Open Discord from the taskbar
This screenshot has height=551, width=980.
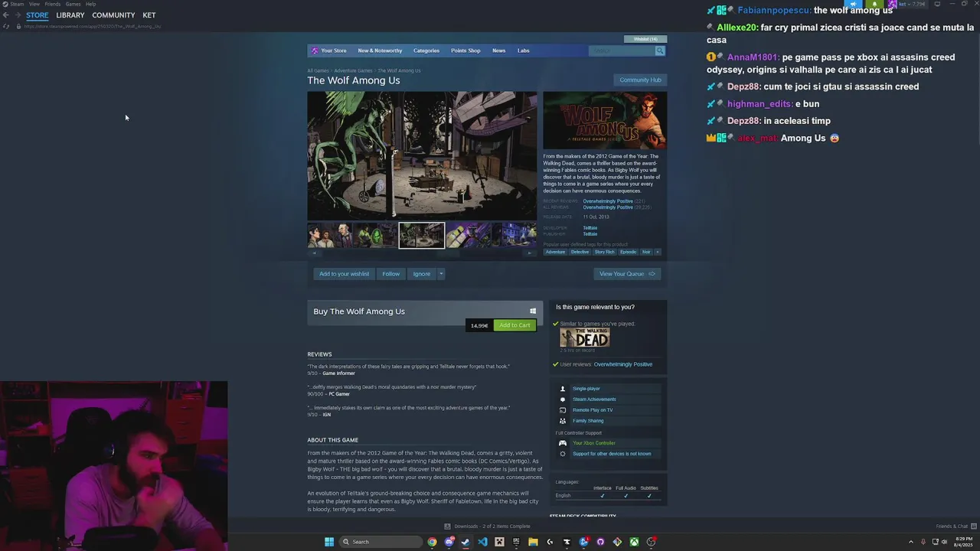pos(449,542)
